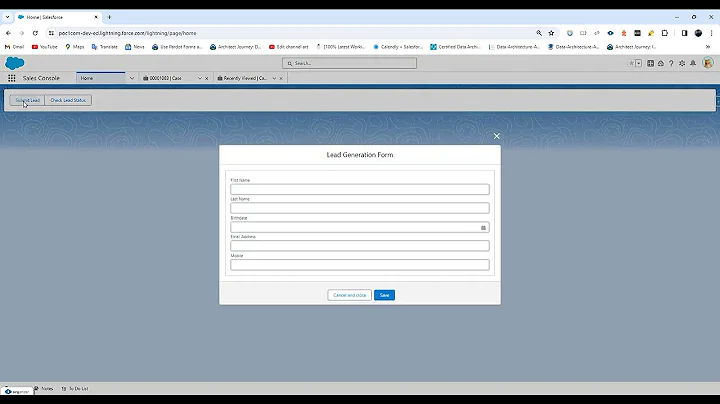720x404 pixels.
Task: Open Edit channel art bookmark
Action: [x=289, y=47]
